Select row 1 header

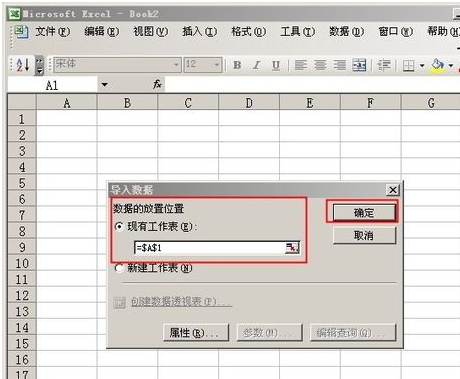tap(22, 118)
